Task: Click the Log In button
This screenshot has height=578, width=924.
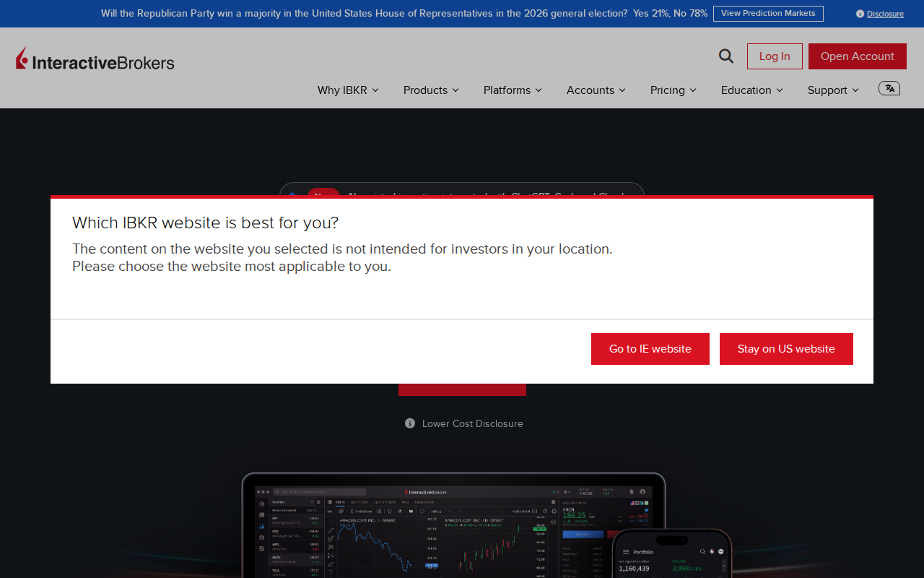Action: coord(775,56)
